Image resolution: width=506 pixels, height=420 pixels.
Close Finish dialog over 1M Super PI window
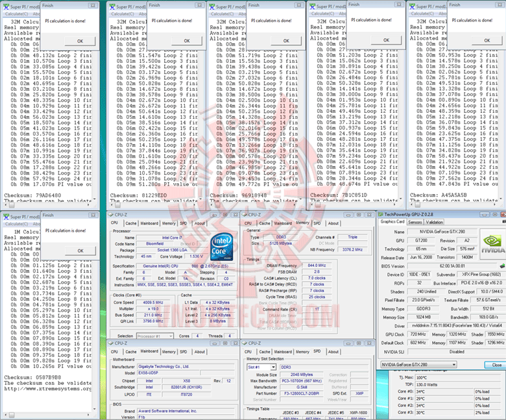click(x=93, y=215)
